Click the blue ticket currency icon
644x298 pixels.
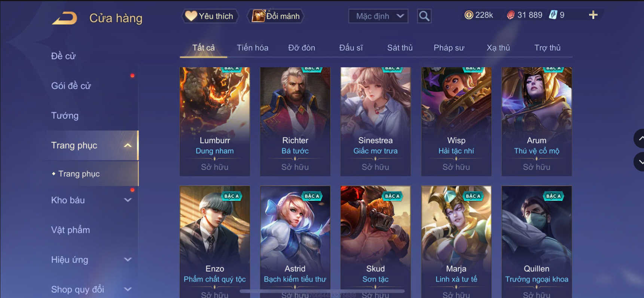coord(553,15)
